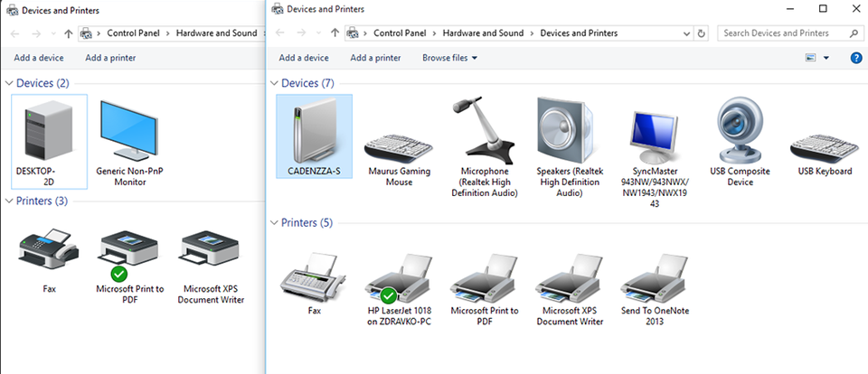Screen dimensions: 868x374
Task: Click Hardware and Sound breadcrumb in left window
Action: [216, 33]
